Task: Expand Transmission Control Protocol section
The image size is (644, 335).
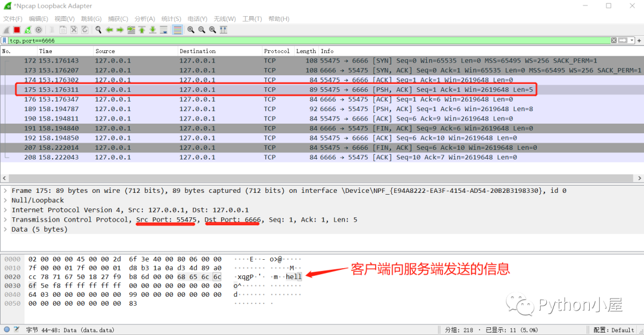Action: (x=5, y=220)
